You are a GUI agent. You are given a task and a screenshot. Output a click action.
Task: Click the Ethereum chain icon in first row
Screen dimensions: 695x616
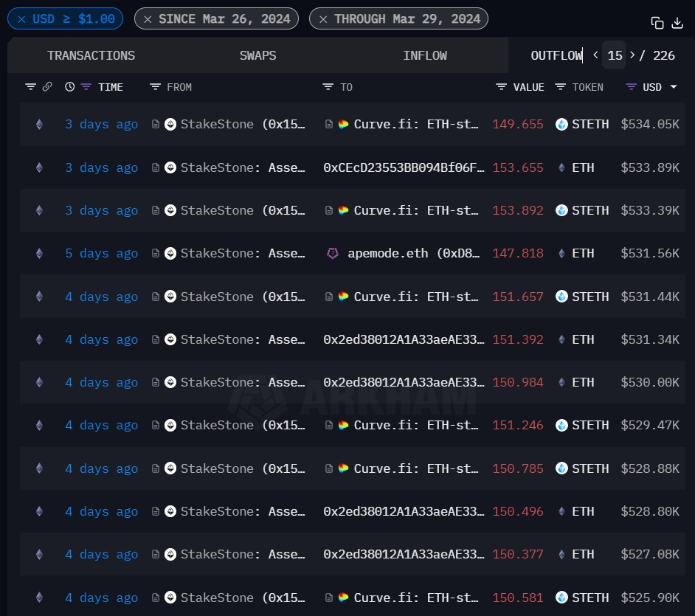tap(39, 125)
